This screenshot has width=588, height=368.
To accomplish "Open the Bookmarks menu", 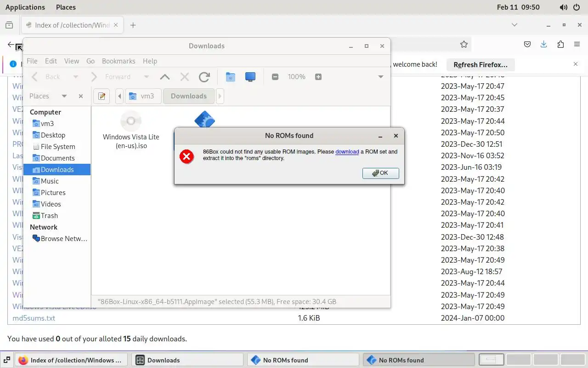I will click(119, 61).
